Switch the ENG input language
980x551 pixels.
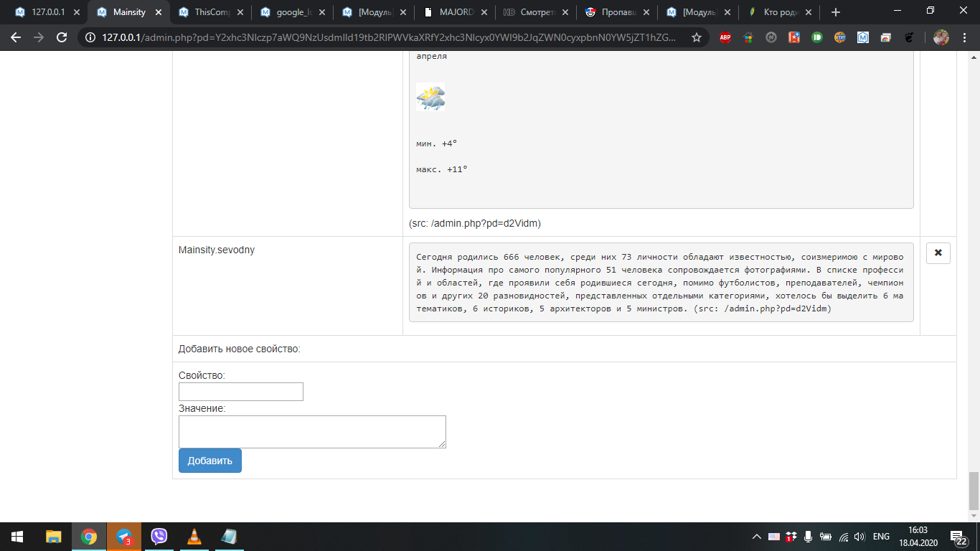pos(881,537)
